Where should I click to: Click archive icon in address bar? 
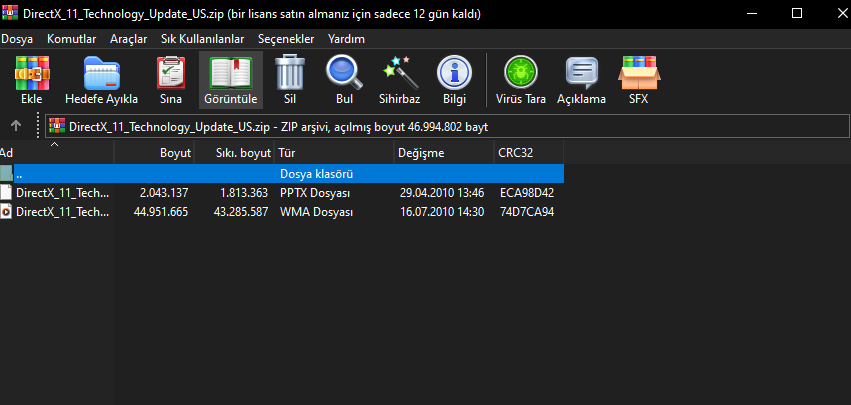pyautogui.click(x=57, y=126)
